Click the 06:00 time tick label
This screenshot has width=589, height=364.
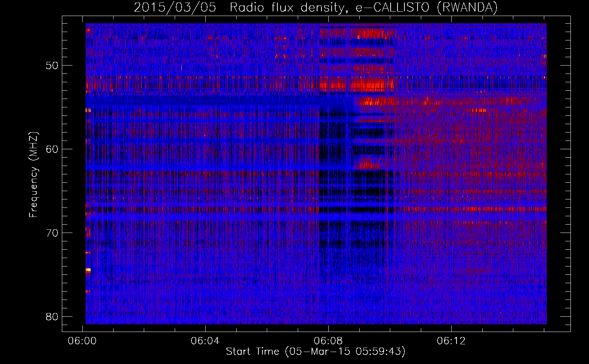coord(82,341)
